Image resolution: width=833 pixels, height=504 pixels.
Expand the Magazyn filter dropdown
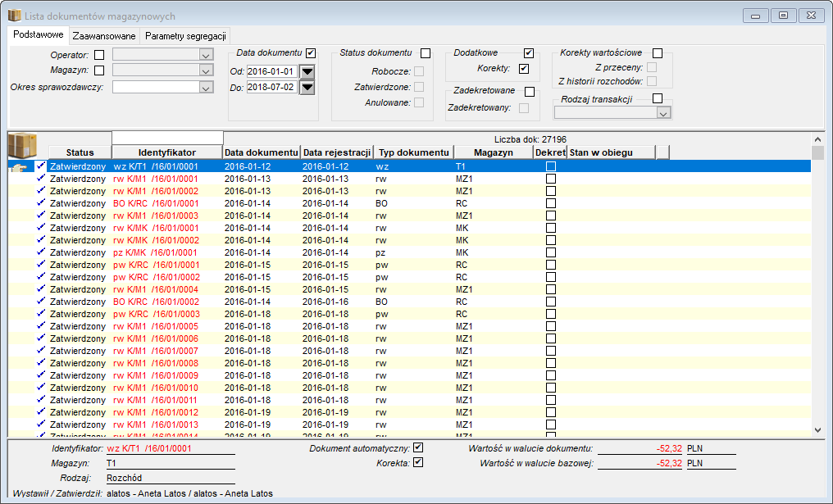[206, 70]
